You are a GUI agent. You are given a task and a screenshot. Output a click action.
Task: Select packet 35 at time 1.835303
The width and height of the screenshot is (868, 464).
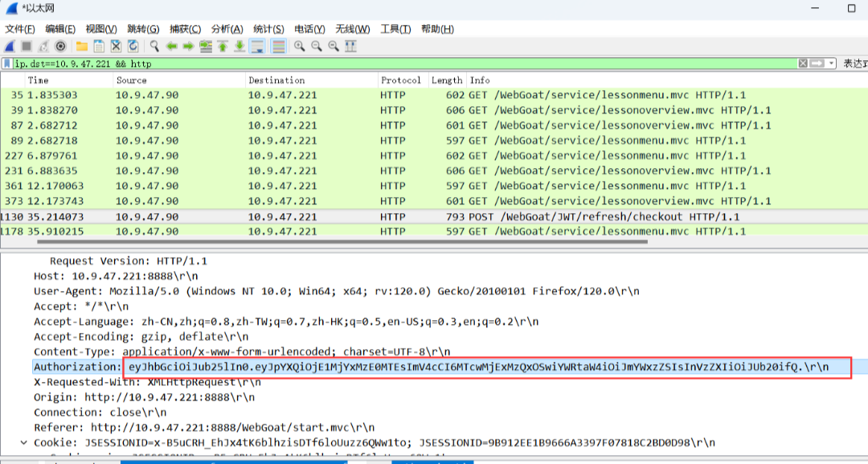(434, 95)
